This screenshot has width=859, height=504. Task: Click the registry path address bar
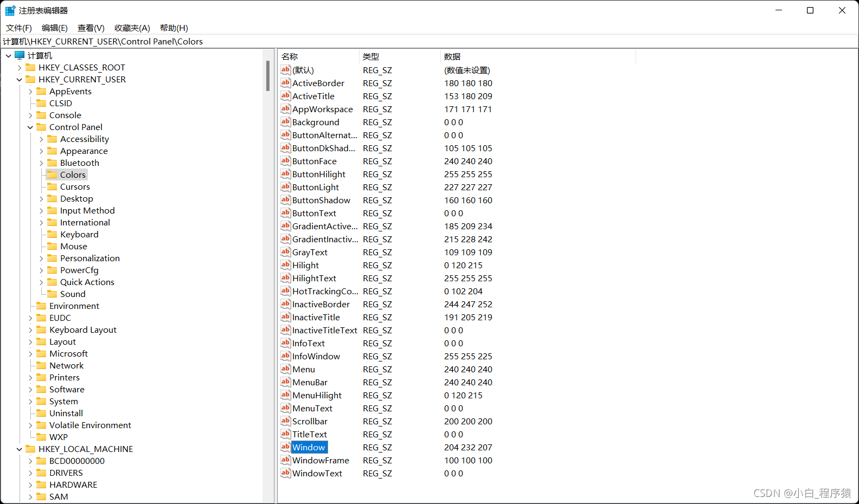click(x=429, y=41)
